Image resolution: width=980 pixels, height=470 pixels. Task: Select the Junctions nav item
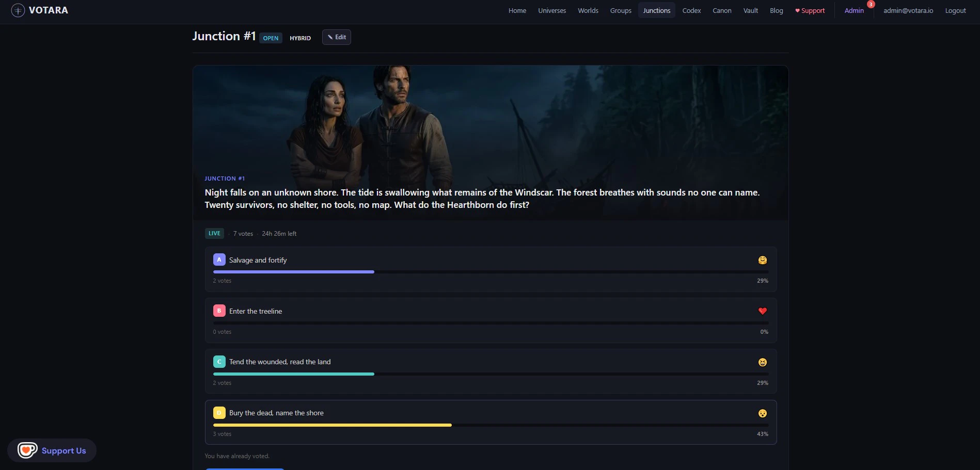[x=657, y=10]
